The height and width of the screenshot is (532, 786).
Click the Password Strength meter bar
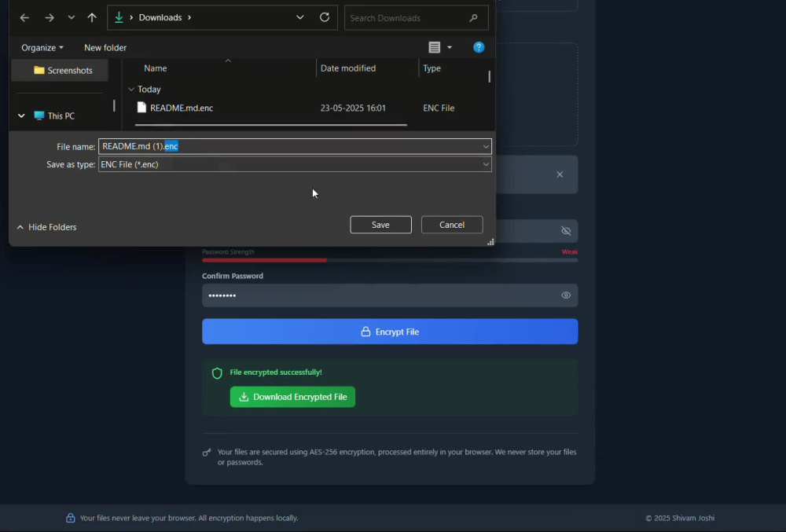[x=390, y=260]
